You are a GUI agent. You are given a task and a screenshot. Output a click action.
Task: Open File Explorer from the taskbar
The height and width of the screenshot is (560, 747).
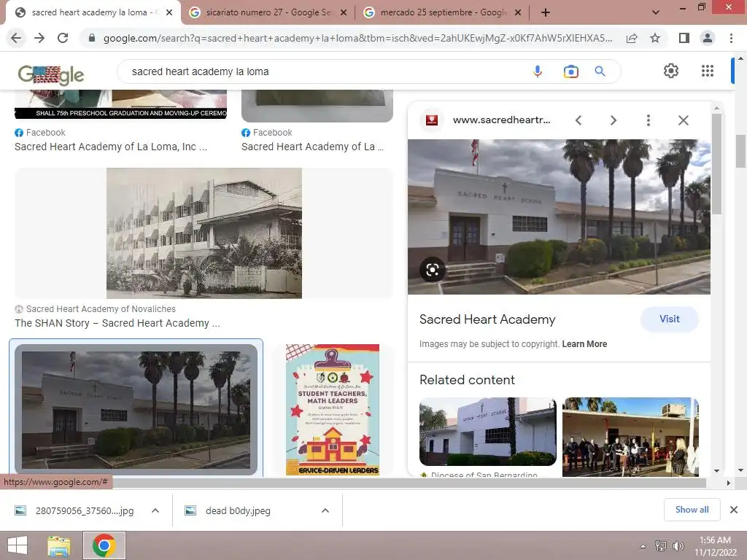pyautogui.click(x=59, y=545)
